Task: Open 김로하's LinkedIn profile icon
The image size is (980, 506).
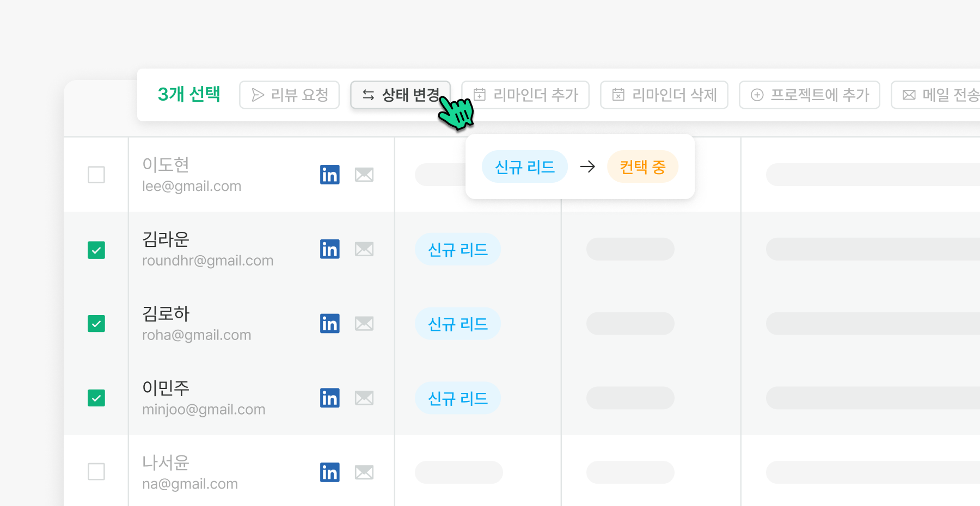Action: coord(329,324)
